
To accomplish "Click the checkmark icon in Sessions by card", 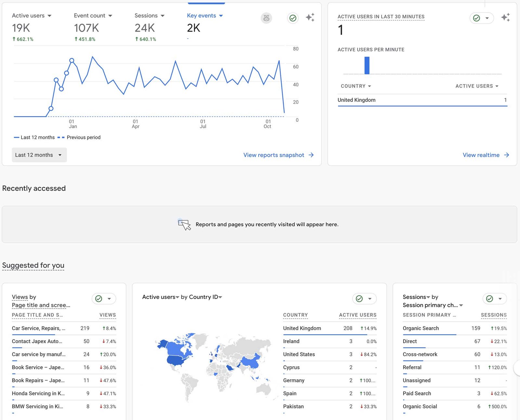I will [489, 299].
